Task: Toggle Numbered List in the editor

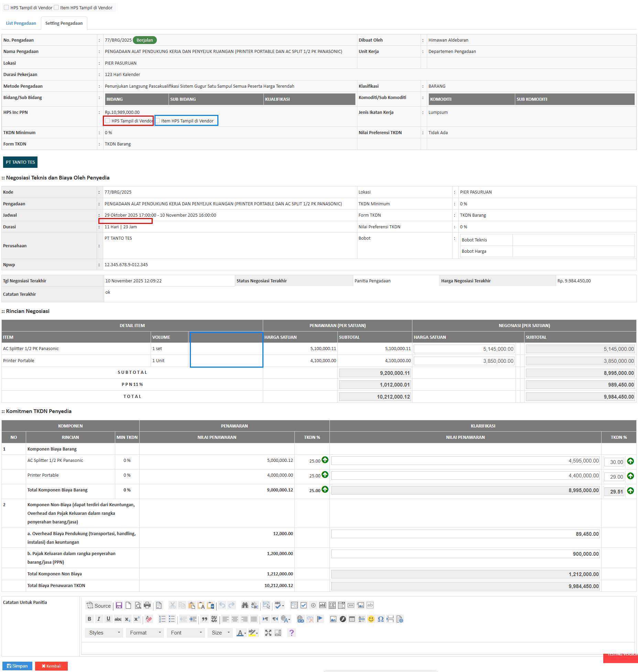Action: pos(162,619)
